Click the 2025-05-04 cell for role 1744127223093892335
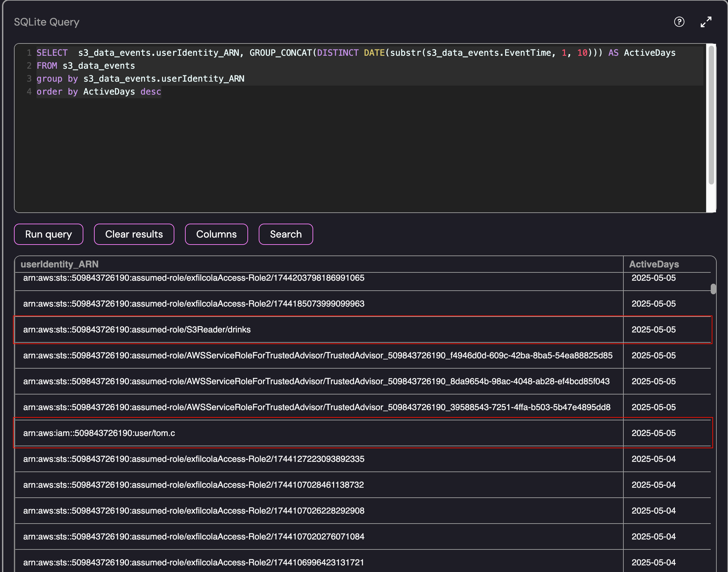The height and width of the screenshot is (572, 728). tap(653, 459)
